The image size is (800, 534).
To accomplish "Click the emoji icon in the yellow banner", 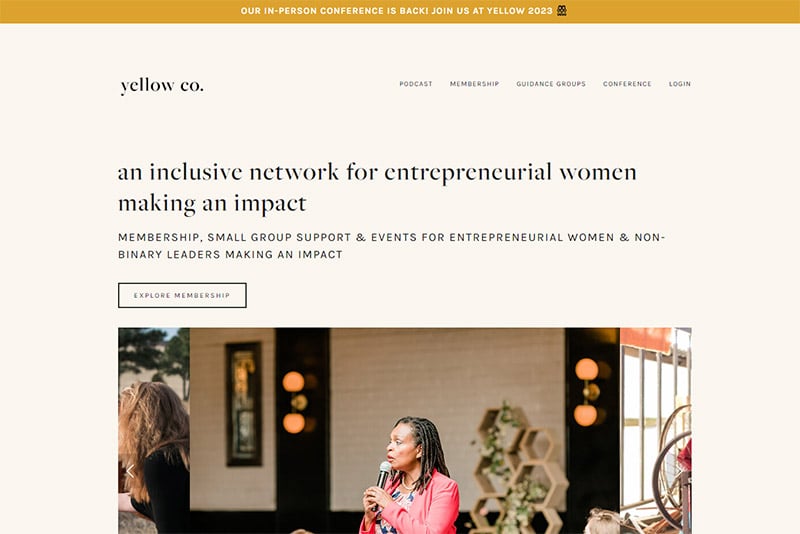I will coord(561,11).
